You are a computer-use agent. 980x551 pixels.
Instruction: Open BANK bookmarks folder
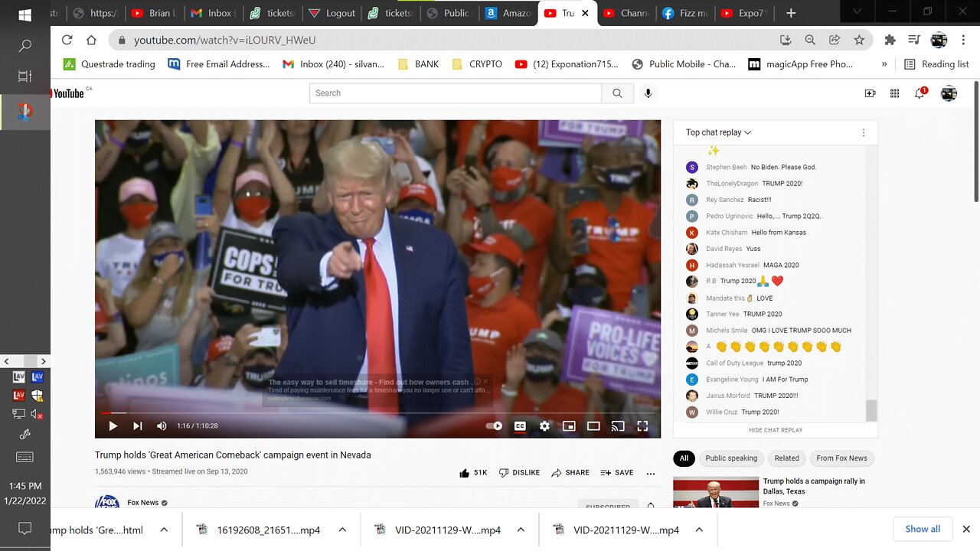pyautogui.click(x=419, y=64)
